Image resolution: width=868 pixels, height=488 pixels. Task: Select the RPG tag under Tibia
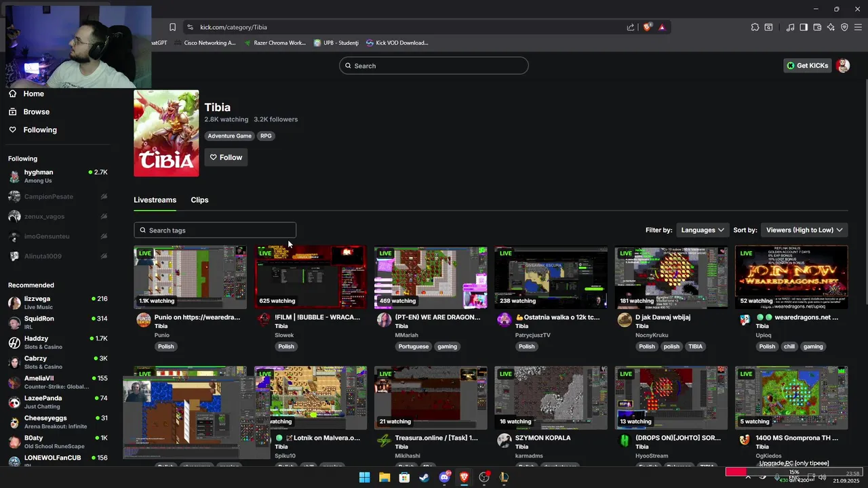[x=266, y=136]
